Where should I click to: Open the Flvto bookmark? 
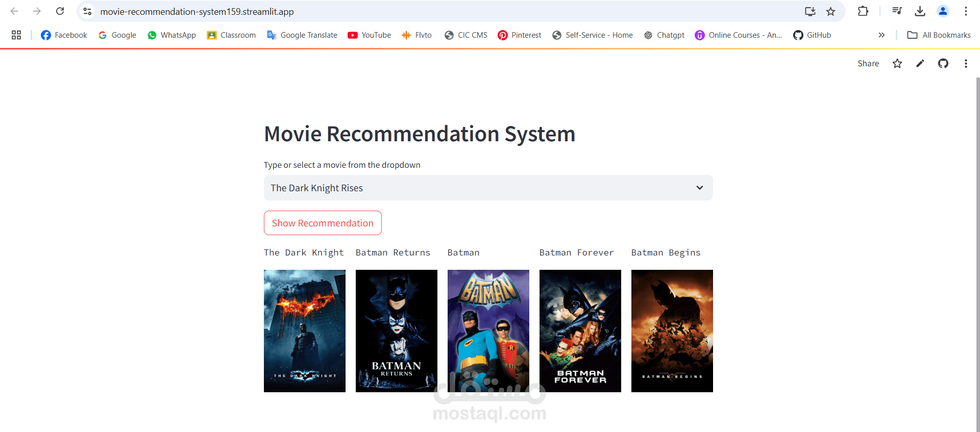416,35
